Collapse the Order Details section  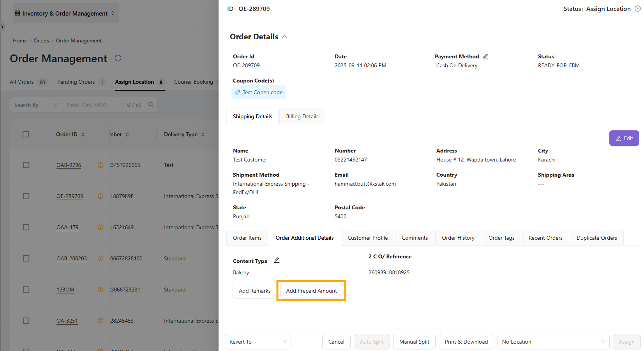tap(284, 37)
